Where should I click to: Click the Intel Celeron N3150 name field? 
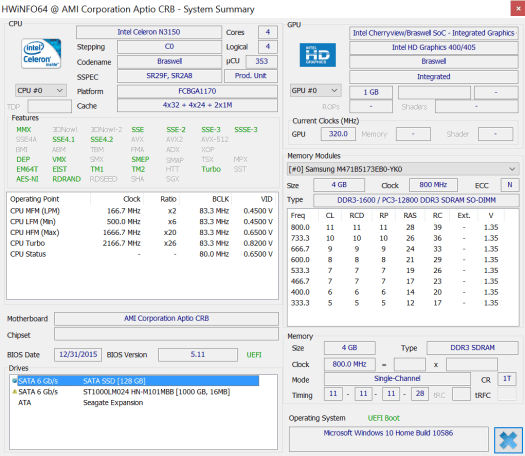pos(149,32)
